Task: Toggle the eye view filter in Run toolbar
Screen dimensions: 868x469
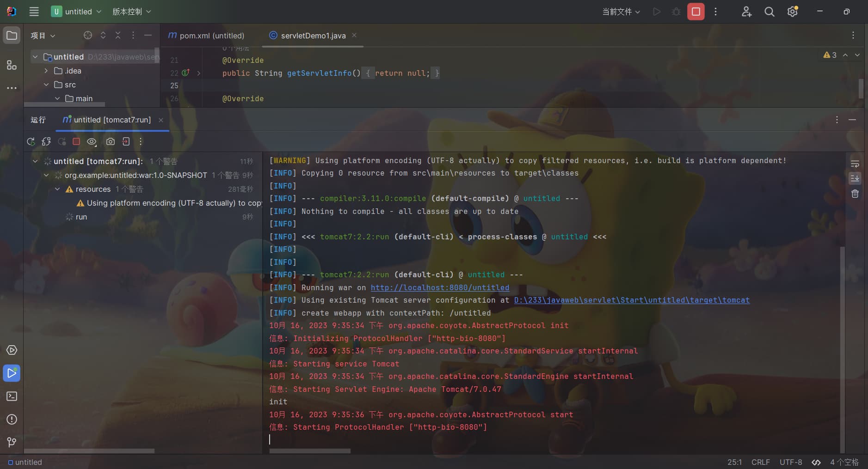Action: (x=92, y=141)
